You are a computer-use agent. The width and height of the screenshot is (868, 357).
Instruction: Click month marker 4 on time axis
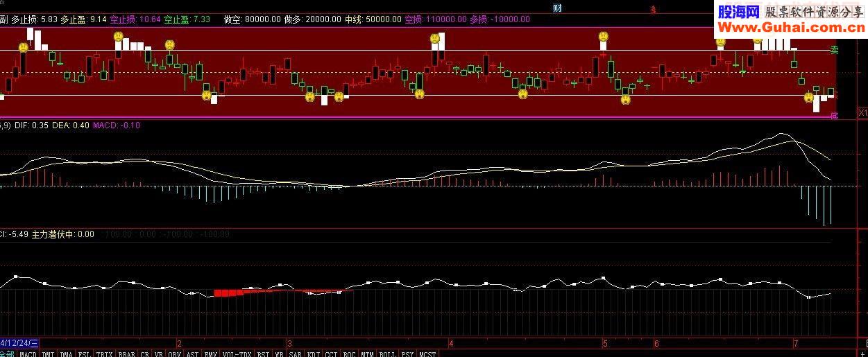[x=451, y=343]
